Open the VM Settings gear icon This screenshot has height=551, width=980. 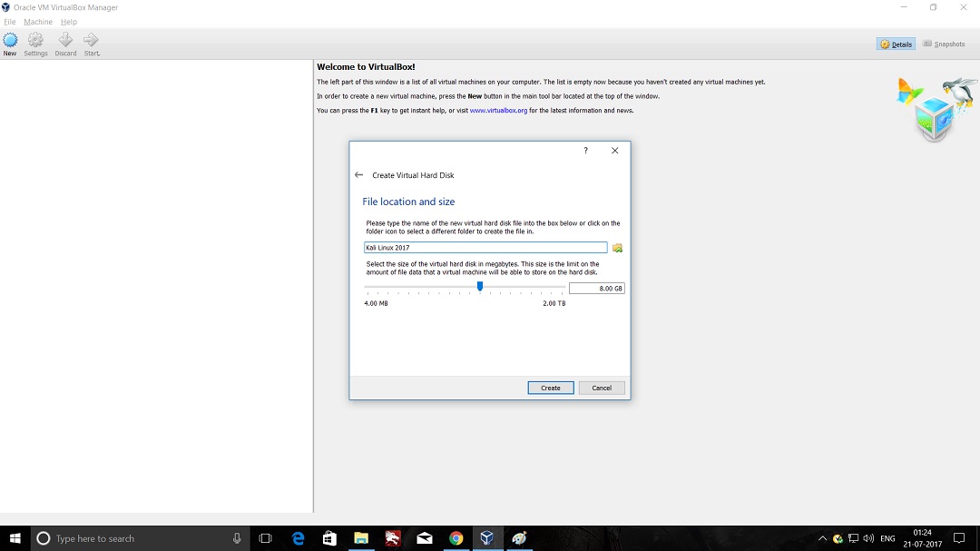click(35, 44)
